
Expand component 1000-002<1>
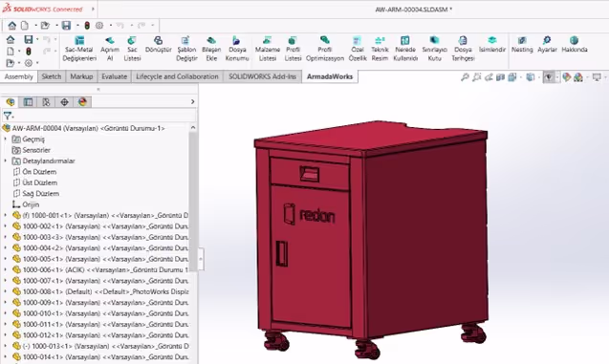click(x=6, y=225)
